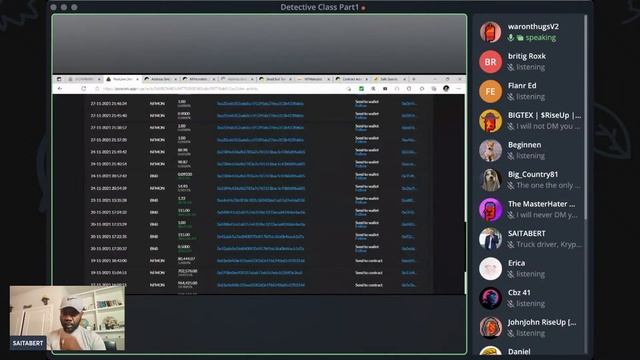Select participant The MasterHater
The height and width of the screenshot is (360, 640).
pyautogui.click(x=531, y=209)
